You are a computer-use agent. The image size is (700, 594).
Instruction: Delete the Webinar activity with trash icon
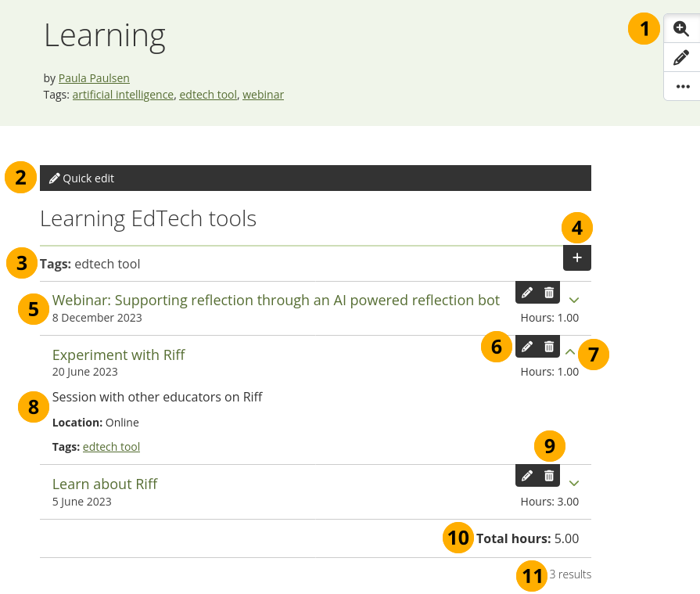[549, 293]
